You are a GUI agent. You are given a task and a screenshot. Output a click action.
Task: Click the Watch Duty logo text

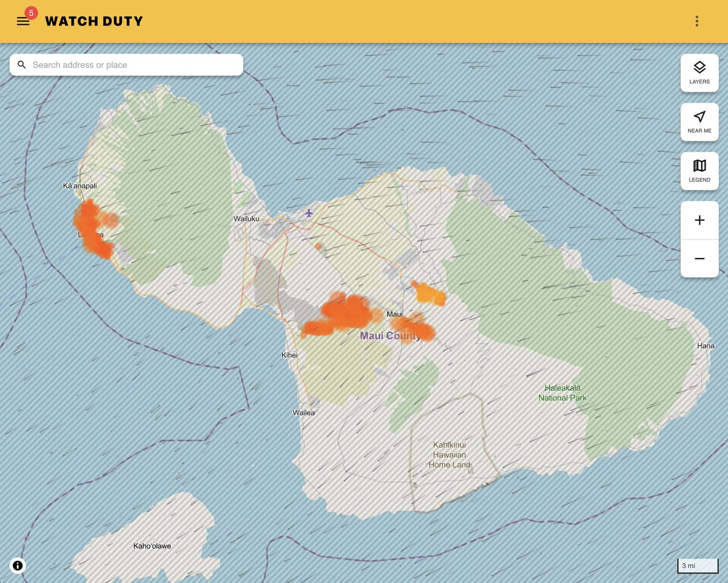click(94, 21)
